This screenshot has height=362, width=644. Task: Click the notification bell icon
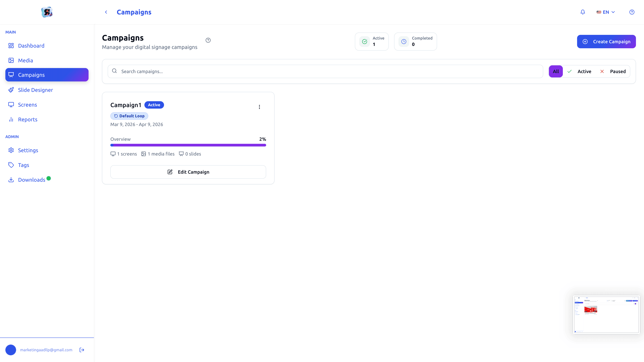[x=582, y=12]
